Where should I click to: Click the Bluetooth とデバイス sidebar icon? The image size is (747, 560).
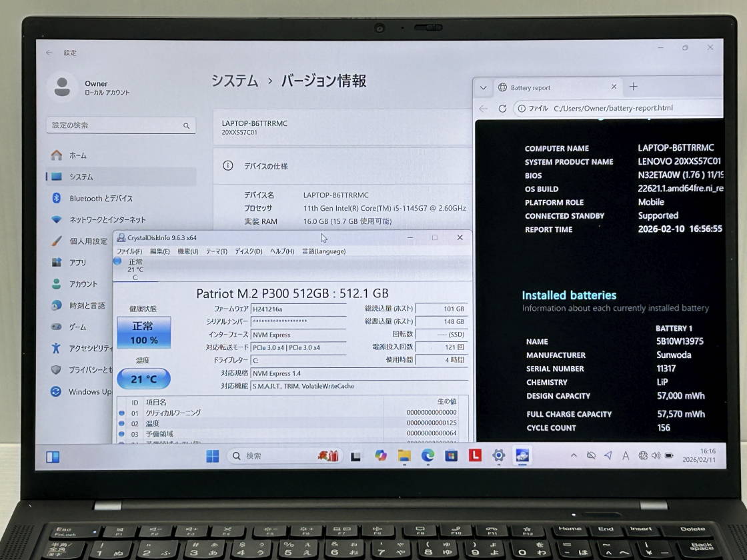pos(57,198)
